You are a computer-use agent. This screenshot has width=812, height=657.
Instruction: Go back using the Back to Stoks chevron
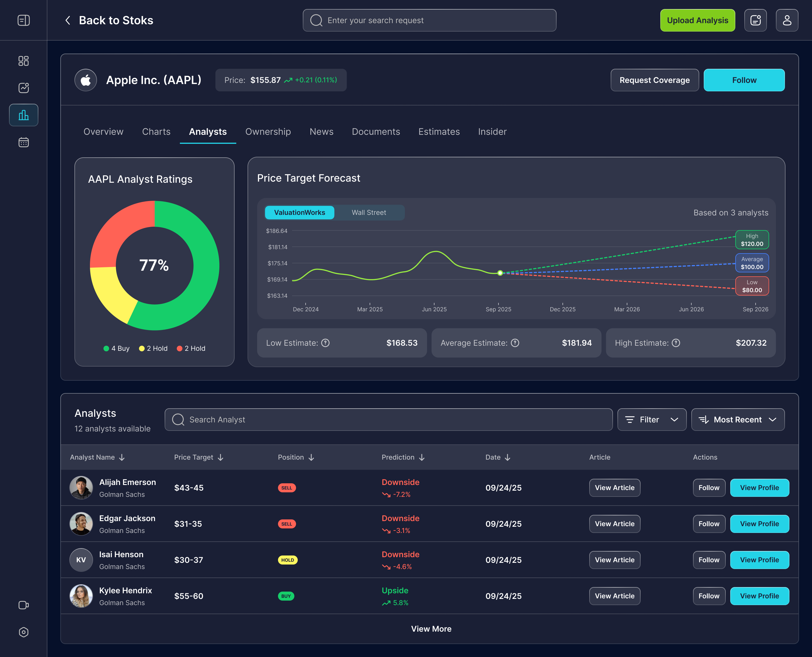(x=68, y=20)
